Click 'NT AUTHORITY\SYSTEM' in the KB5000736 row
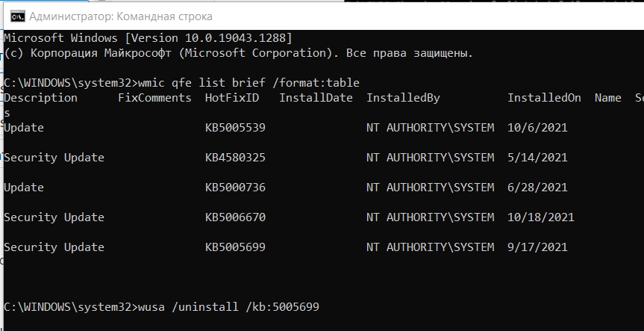The width and height of the screenshot is (644, 331). pos(430,188)
